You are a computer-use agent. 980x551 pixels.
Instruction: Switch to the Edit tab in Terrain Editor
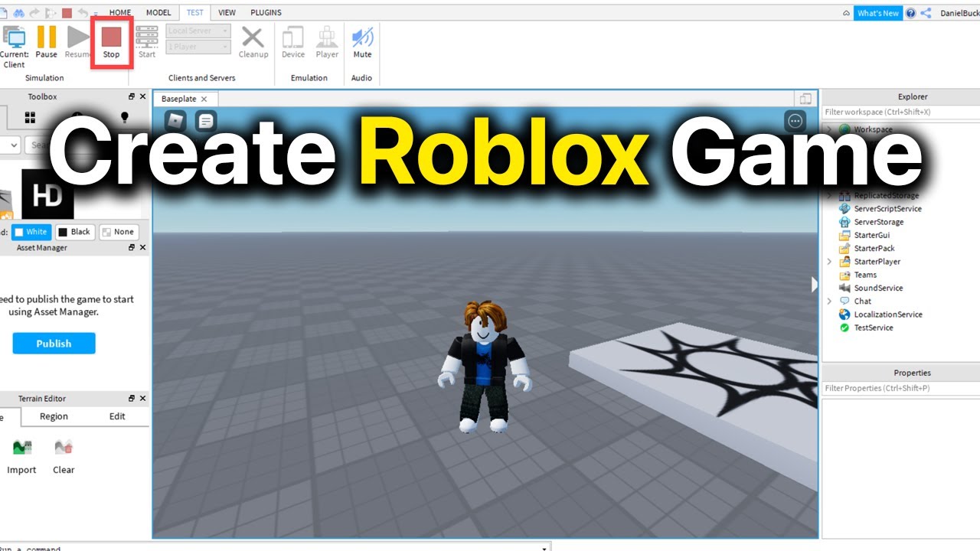[x=117, y=416]
